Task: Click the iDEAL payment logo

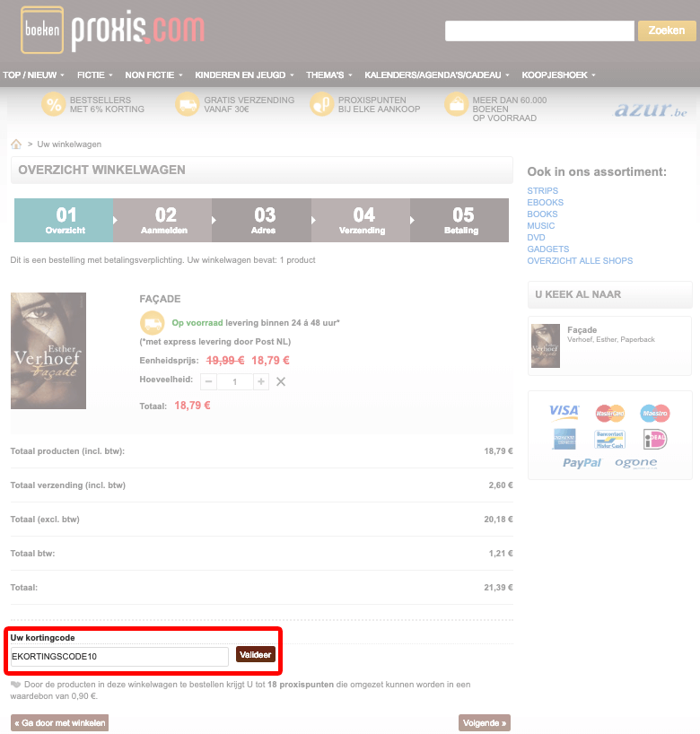Action: tap(655, 439)
